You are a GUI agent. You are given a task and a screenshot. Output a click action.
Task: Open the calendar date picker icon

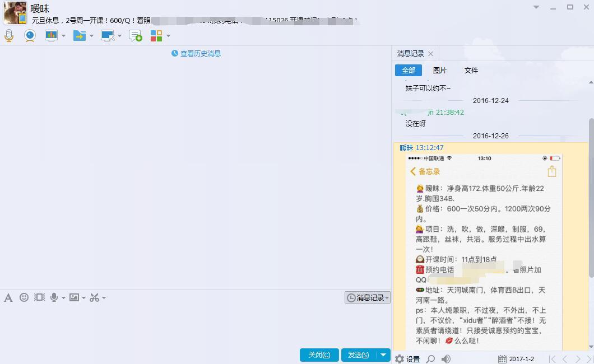click(502, 359)
